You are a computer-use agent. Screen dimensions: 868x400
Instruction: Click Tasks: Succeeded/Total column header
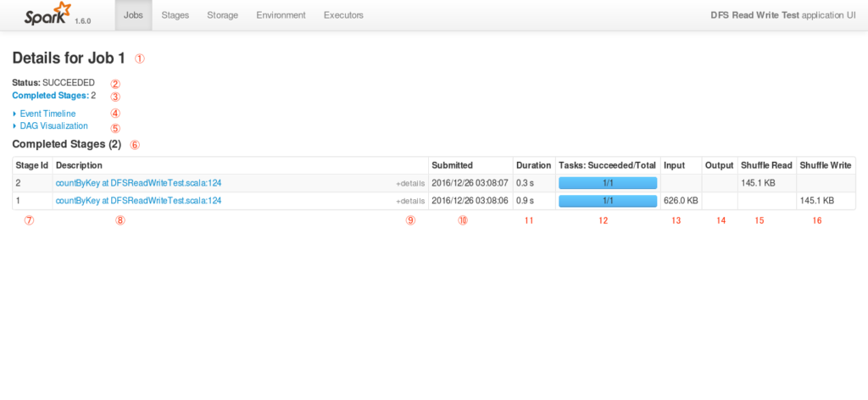coord(607,165)
